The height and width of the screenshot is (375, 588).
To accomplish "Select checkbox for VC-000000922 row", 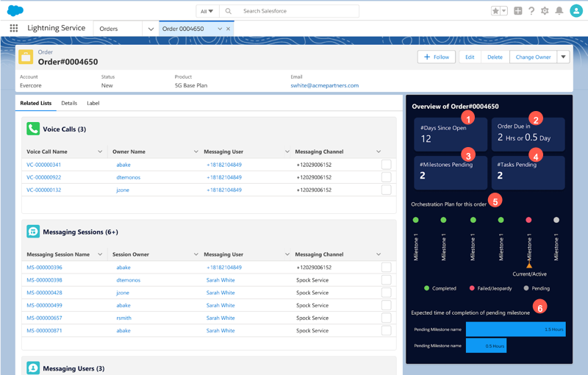I will pyautogui.click(x=387, y=177).
